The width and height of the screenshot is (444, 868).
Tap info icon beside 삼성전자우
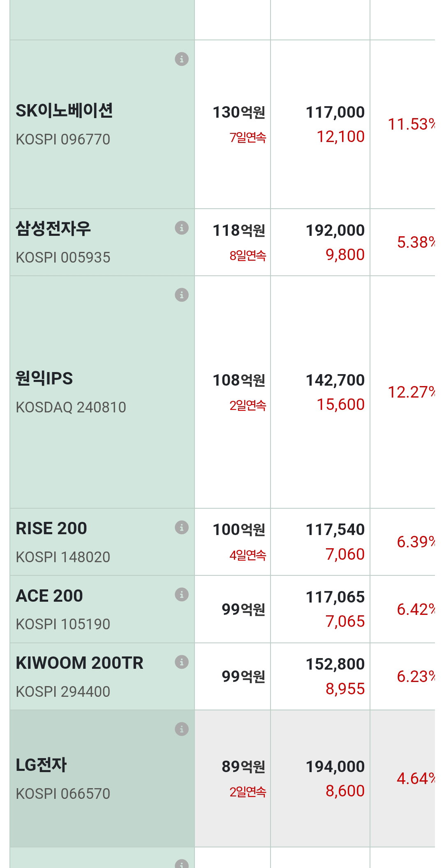point(182,228)
